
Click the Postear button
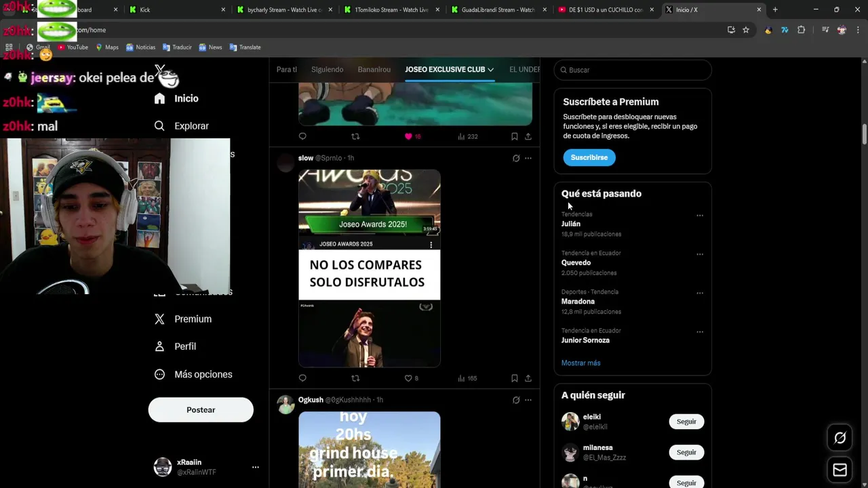point(201,410)
